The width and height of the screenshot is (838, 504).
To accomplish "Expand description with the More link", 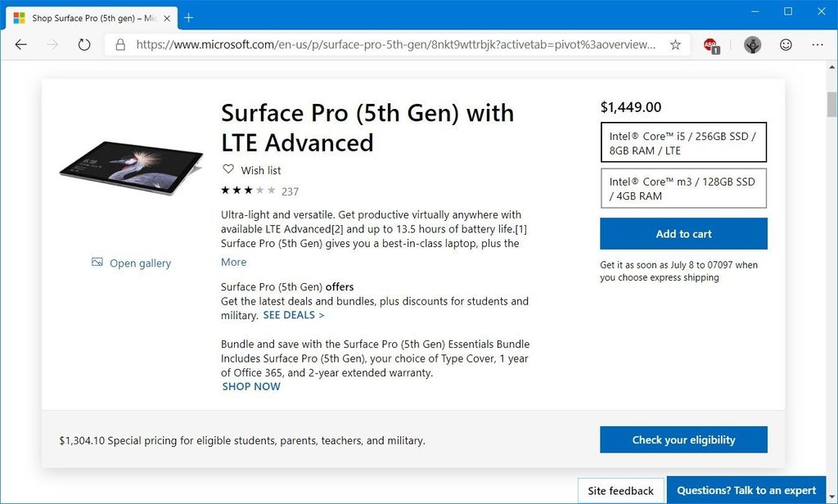I will coord(233,262).
